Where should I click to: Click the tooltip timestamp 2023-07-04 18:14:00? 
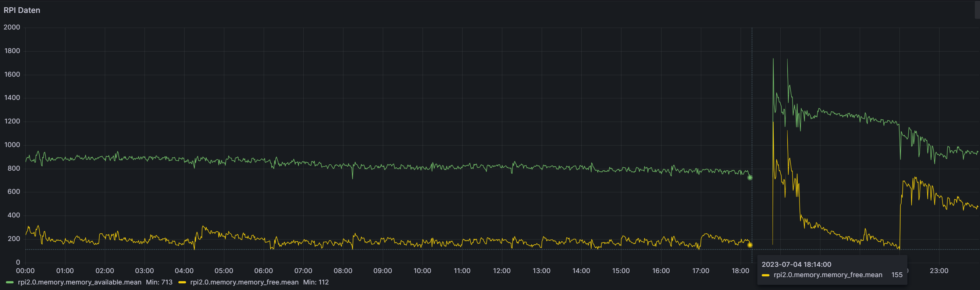click(x=796, y=265)
